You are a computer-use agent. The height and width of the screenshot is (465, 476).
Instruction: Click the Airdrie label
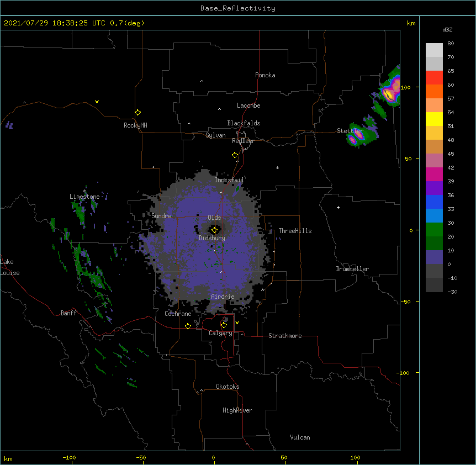(223, 297)
